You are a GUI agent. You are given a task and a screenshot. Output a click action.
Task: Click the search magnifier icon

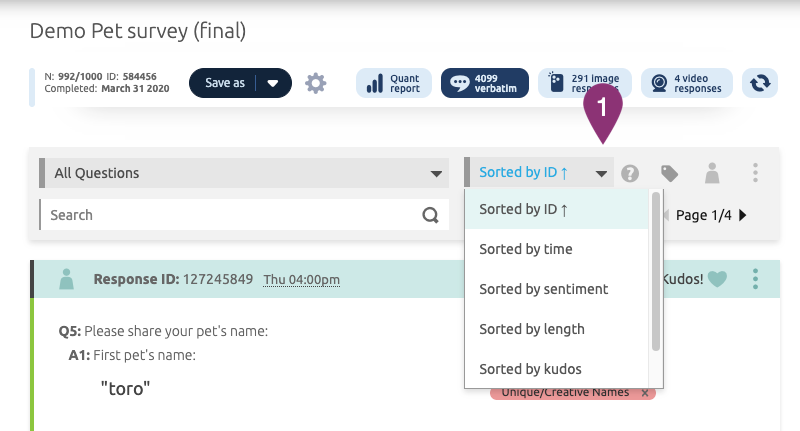tap(430, 215)
